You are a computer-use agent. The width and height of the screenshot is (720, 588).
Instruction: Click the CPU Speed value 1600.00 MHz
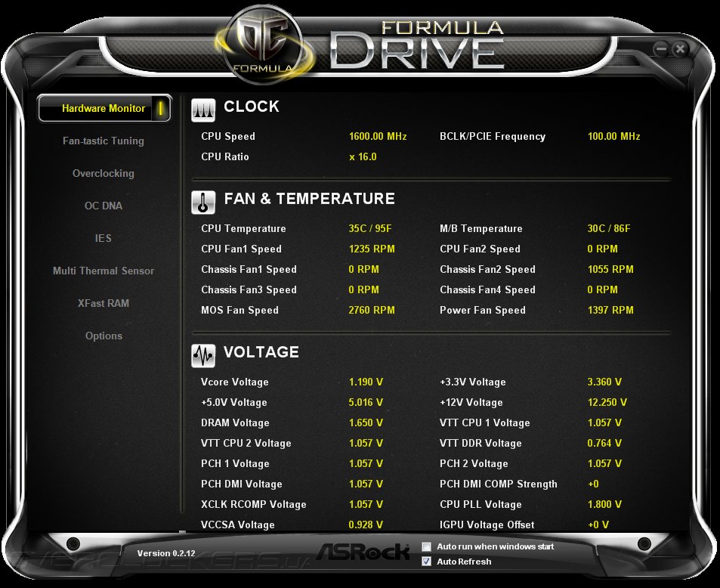378,137
